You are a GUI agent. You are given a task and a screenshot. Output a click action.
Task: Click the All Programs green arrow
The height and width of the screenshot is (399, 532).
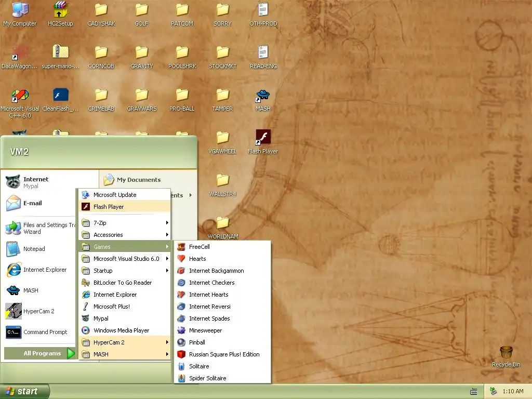[71, 353]
